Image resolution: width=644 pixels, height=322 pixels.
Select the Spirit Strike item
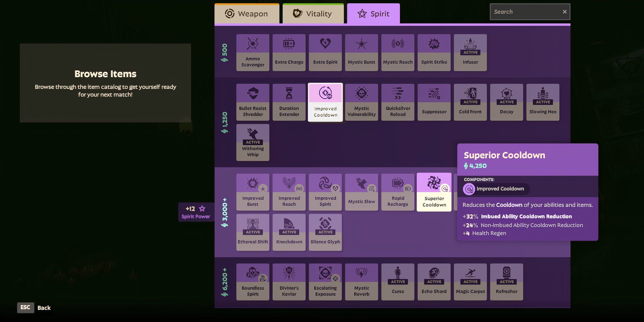(x=434, y=52)
